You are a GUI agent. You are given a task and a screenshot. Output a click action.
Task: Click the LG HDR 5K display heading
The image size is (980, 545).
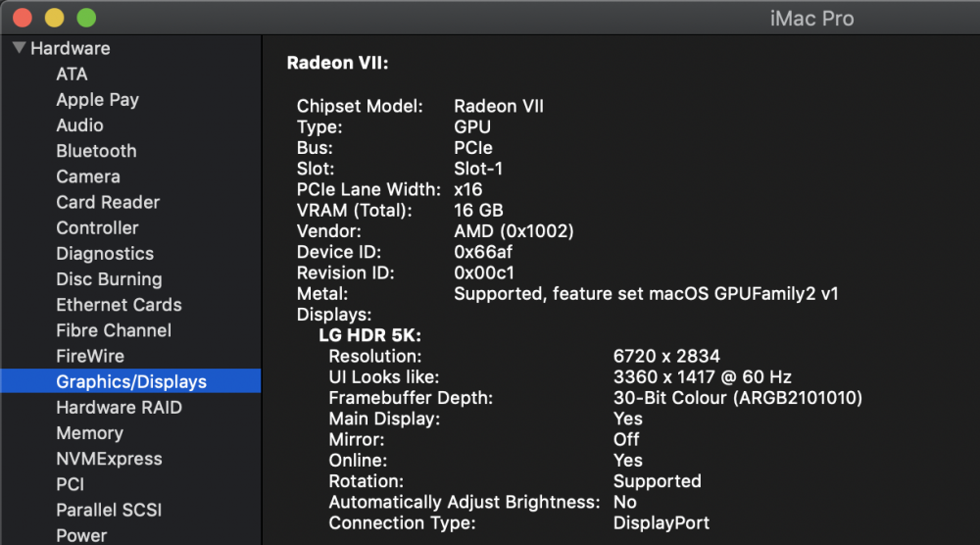click(370, 335)
